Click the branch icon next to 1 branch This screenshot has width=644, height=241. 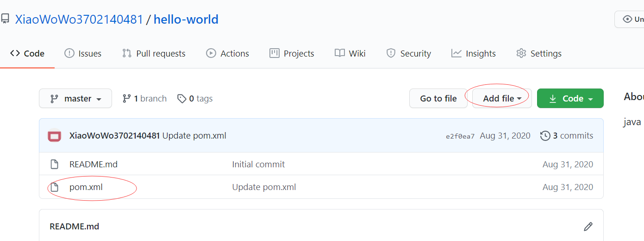126,99
